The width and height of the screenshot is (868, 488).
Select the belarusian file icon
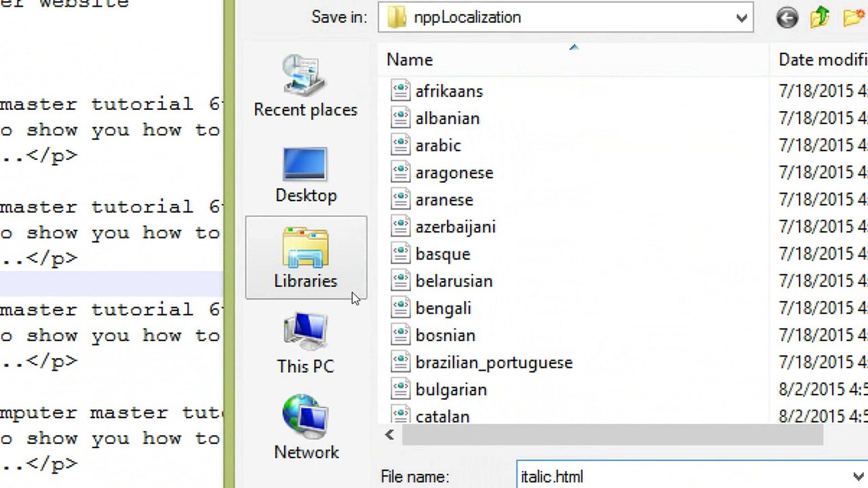pyautogui.click(x=401, y=281)
